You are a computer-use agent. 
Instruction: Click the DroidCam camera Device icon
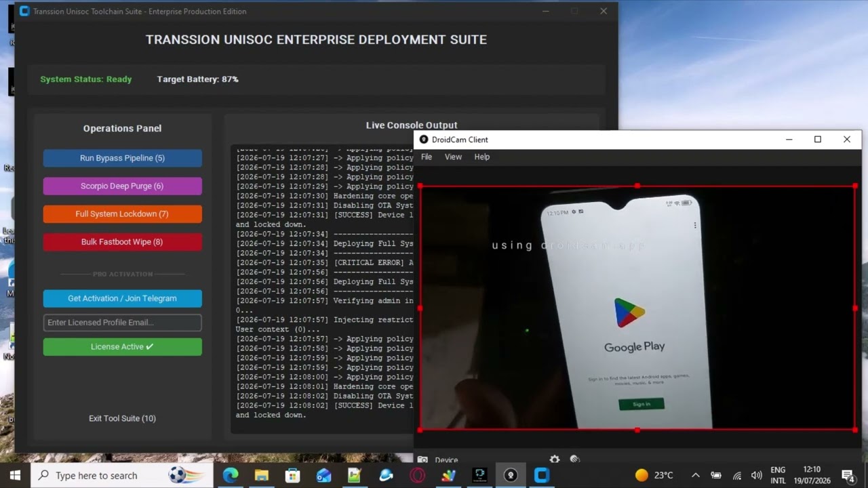(422, 460)
